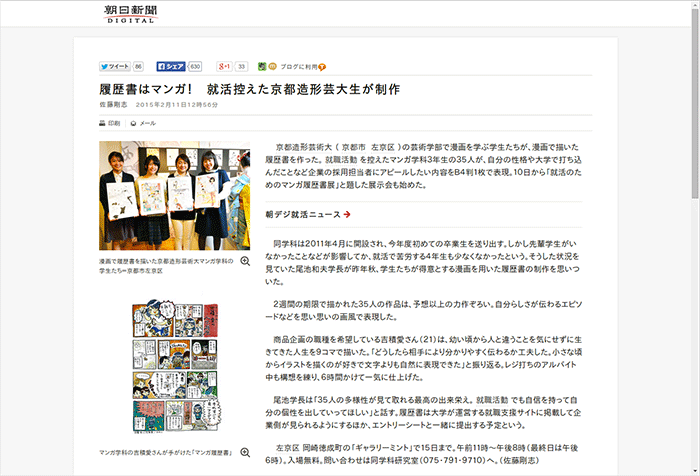Follow the 京都造形芸術大 keyword link
Image resolution: width=700 pixels, height=476 pixels.
coord(304,147)
